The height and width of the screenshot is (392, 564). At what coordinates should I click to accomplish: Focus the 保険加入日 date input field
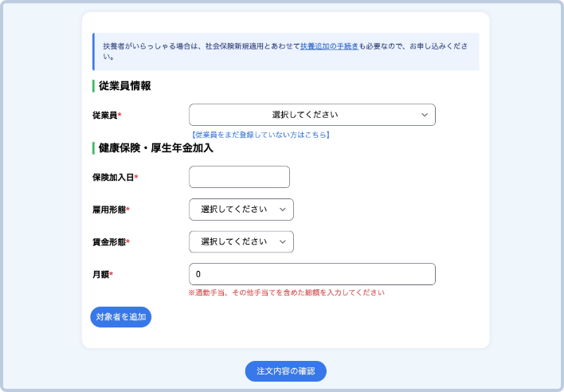tap(239, 177)
